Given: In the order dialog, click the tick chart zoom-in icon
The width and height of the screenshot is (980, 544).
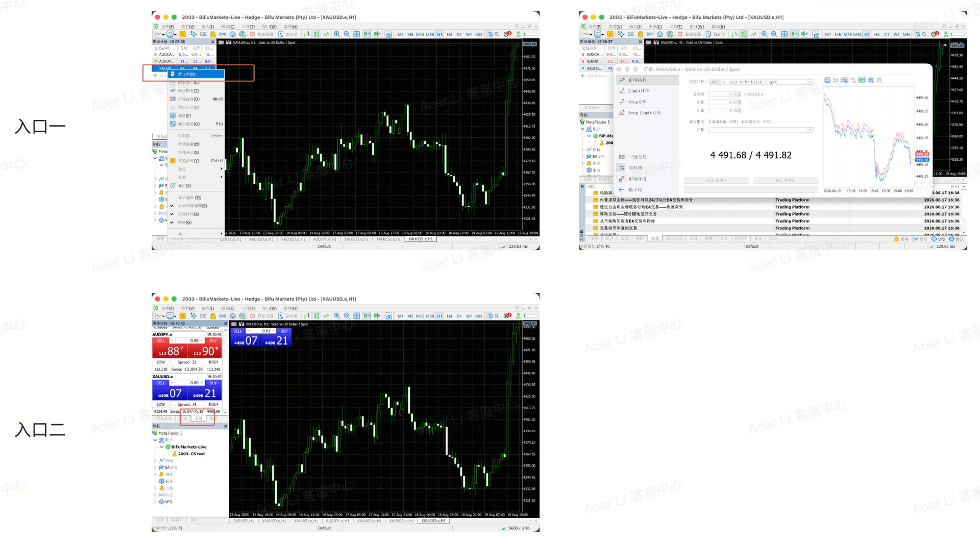Looking at the screenshot, I should click(x=871, y=80).
